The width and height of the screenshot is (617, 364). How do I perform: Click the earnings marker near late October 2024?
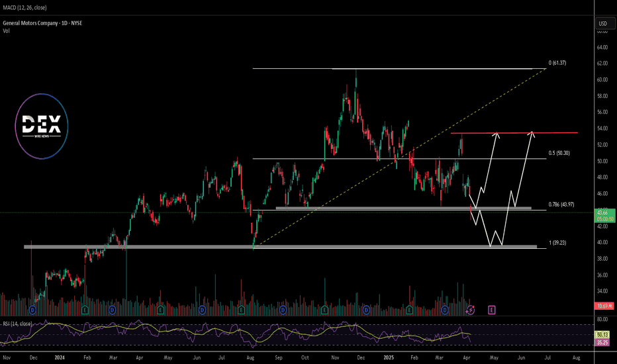324,310
